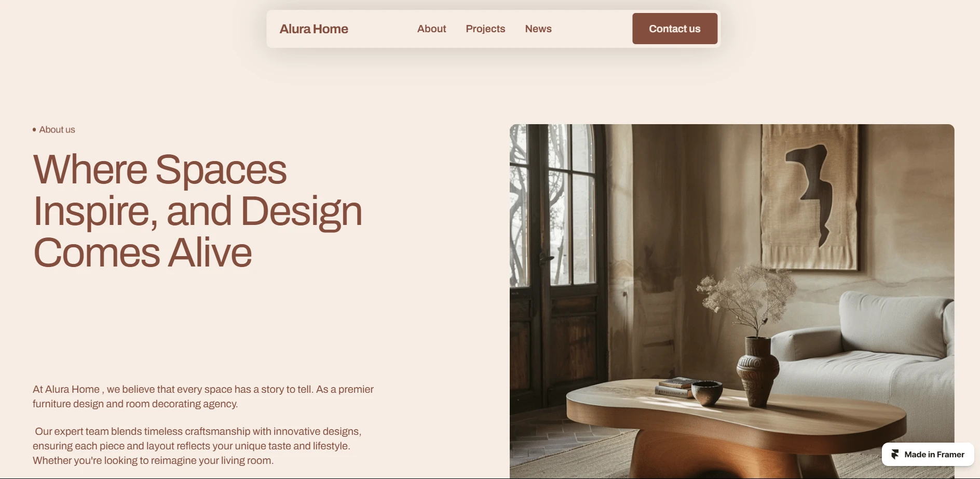Click the Contact us button

click(675, 29)
